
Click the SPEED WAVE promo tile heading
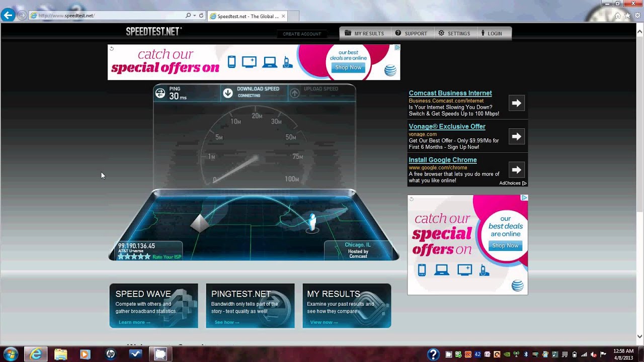coord(143,294)
